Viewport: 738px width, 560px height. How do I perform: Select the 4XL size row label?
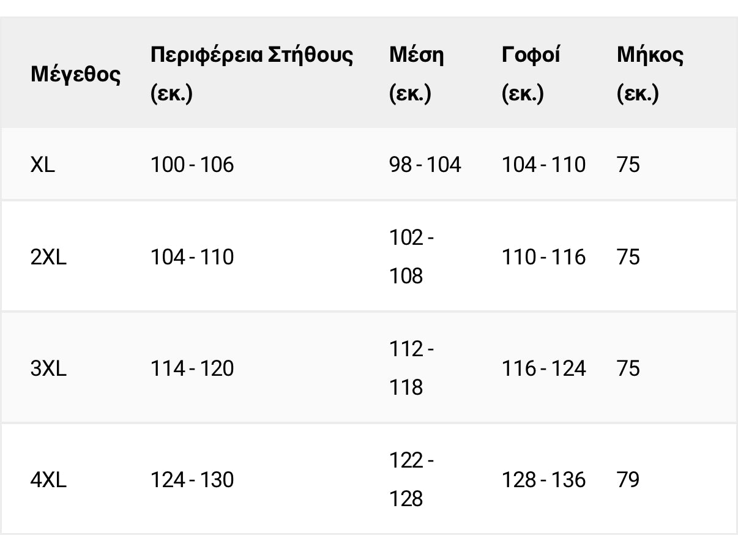(x=48, y=480)
